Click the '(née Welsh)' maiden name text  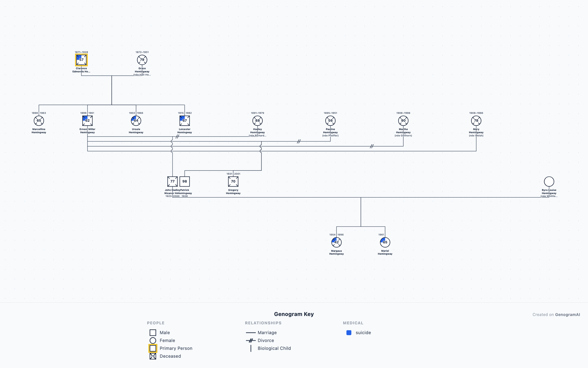pyautogui.click(x=476, y=136)
